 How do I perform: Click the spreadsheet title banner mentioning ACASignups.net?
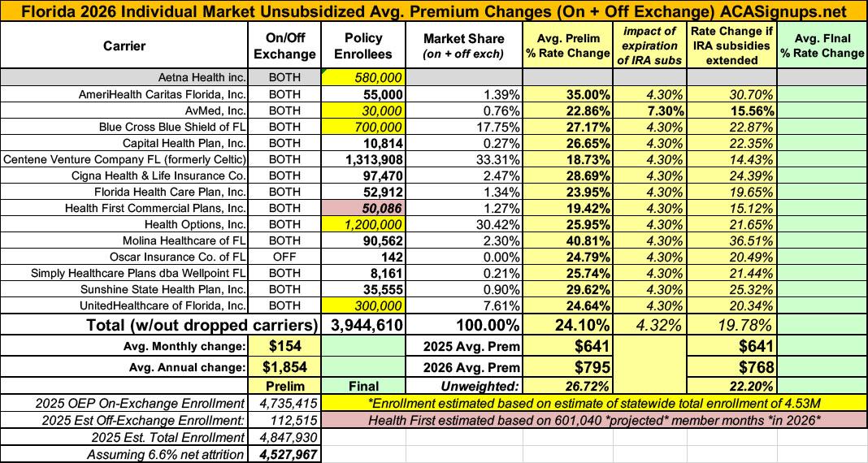click(x=434, y=11)
